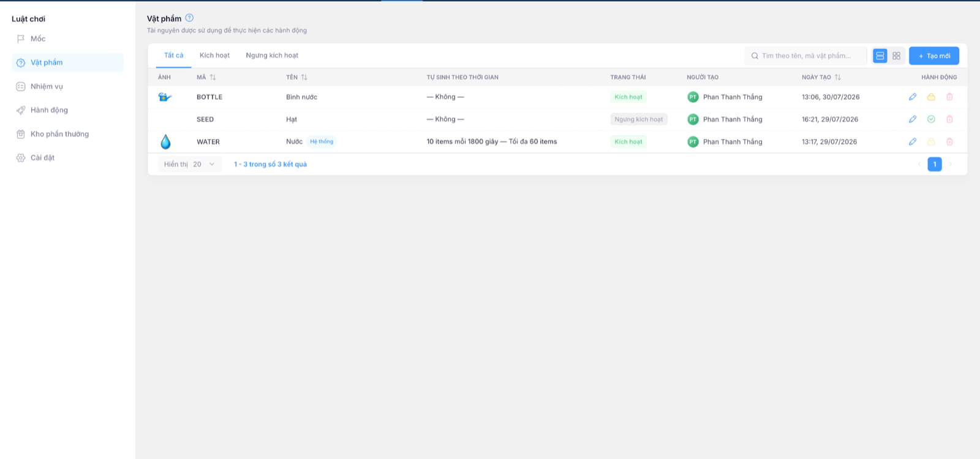Click the gear icon for Cài đặt
The height and width of the screenshot is (459, 980).
21,158
